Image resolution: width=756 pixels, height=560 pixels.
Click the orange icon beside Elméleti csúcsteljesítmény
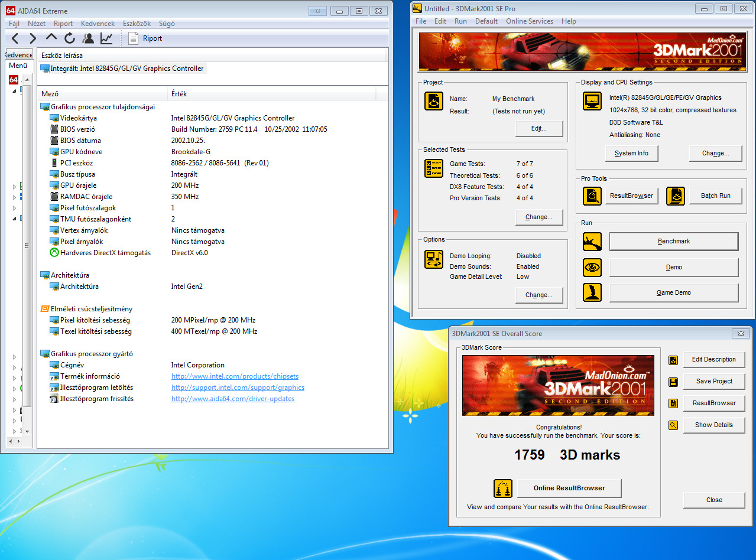[x=45, y=309]
